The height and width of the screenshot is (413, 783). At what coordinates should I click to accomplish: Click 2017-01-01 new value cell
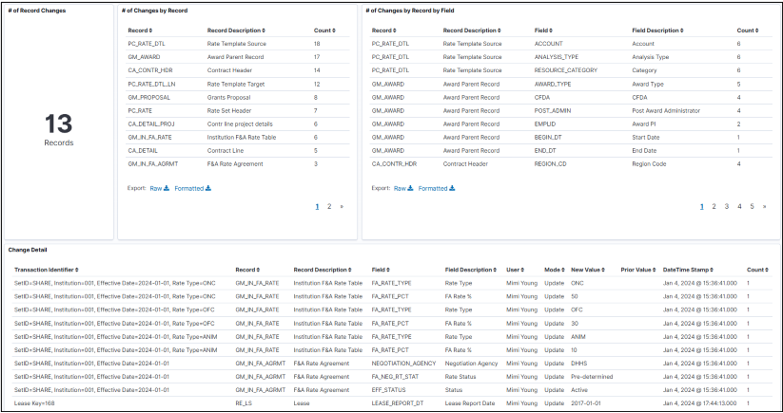pyautogui.click(x=586, y=403)
